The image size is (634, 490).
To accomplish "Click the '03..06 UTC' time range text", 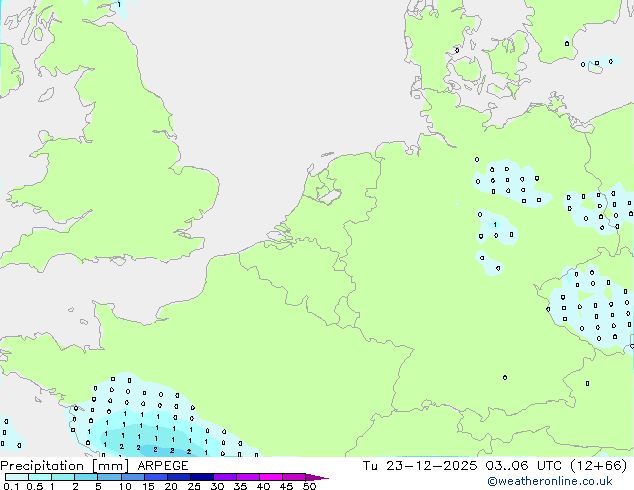I will 524,466.
